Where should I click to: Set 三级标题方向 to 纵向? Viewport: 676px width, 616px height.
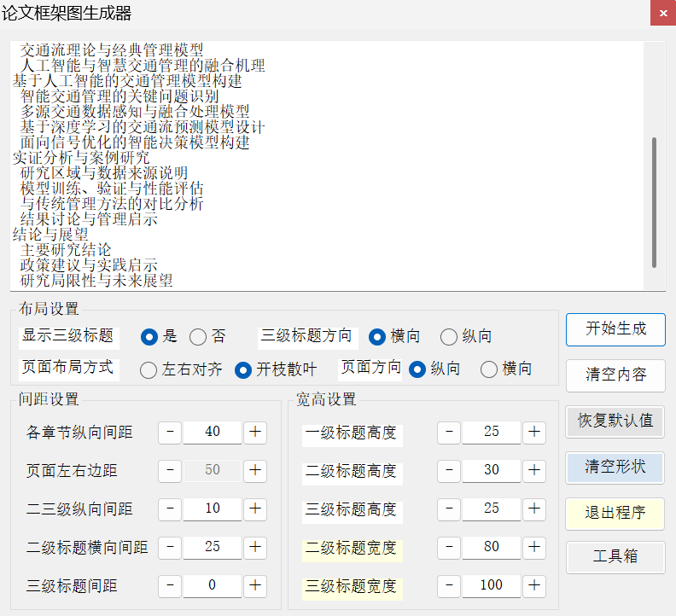[449, 337]
